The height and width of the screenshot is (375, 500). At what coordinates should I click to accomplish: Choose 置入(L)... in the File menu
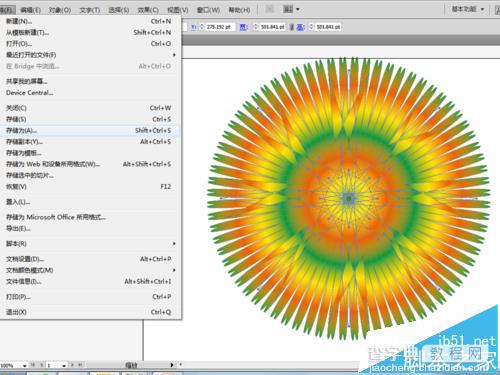point(90,202)
